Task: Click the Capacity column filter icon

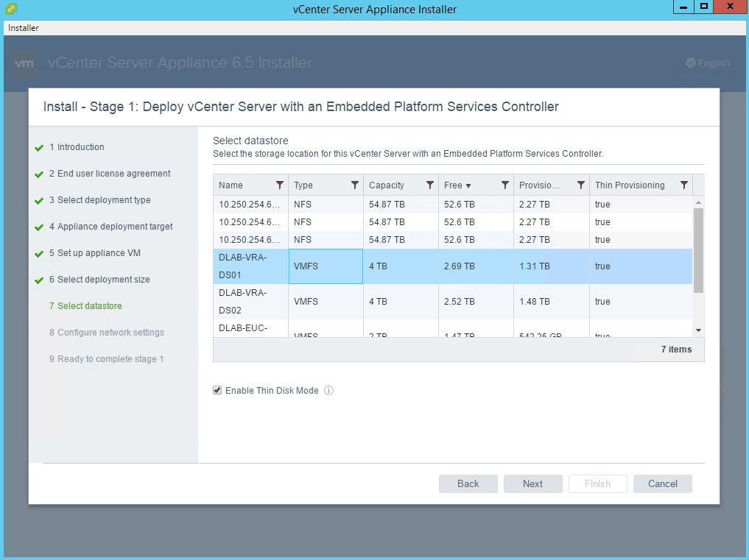Action: point(430,185)
